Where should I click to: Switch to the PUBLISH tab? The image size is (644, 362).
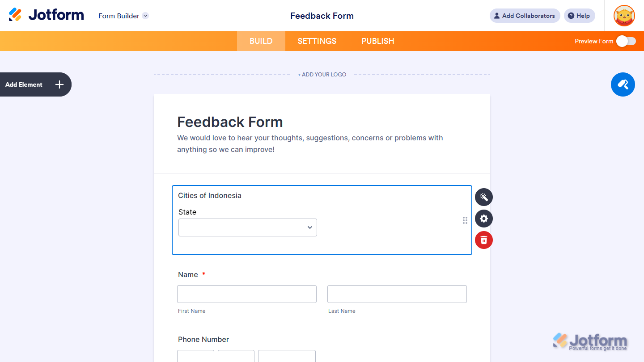377,41
